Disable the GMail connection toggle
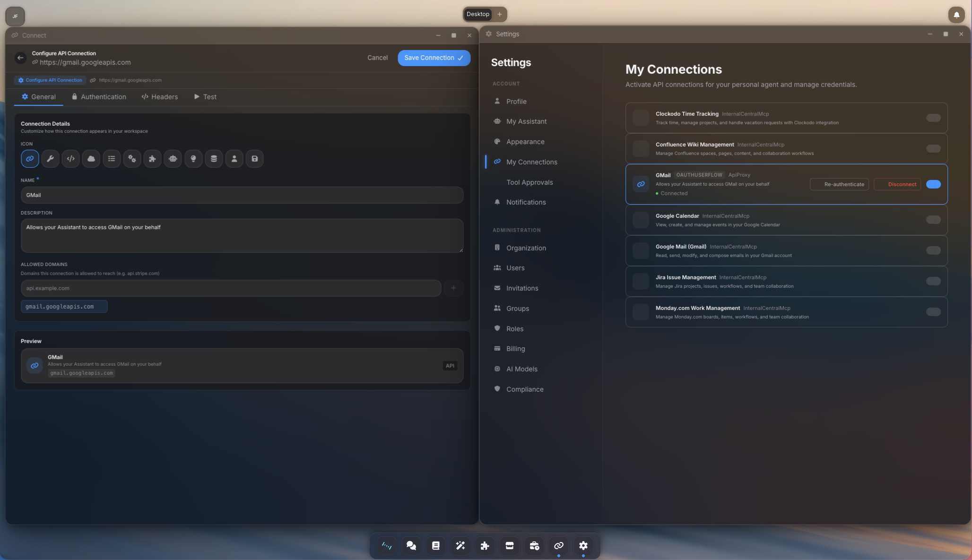The height and width of the screenshot is (560, 972). click(x=933, y=184)
